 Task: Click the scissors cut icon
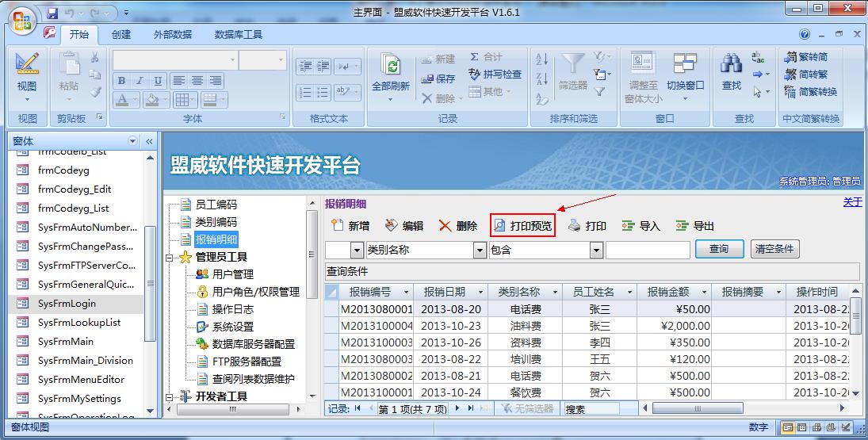point(95,57)
